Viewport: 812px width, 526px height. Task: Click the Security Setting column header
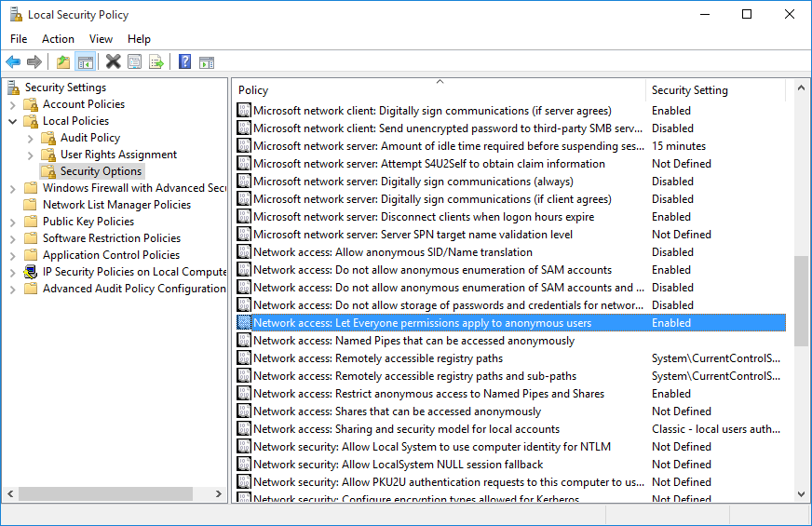click(x=715, y=90)
